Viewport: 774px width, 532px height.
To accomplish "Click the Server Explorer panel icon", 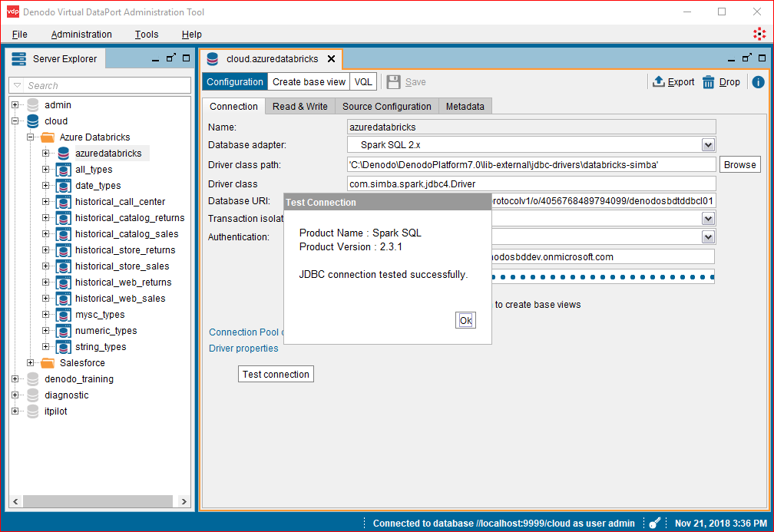I will click(x=18, y=58).
